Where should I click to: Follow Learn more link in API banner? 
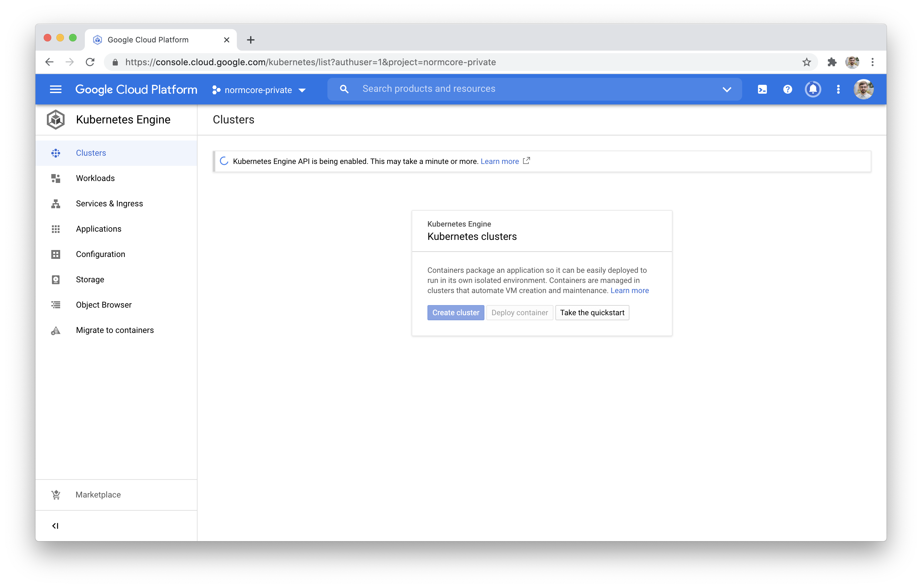[x=499, y=161]
